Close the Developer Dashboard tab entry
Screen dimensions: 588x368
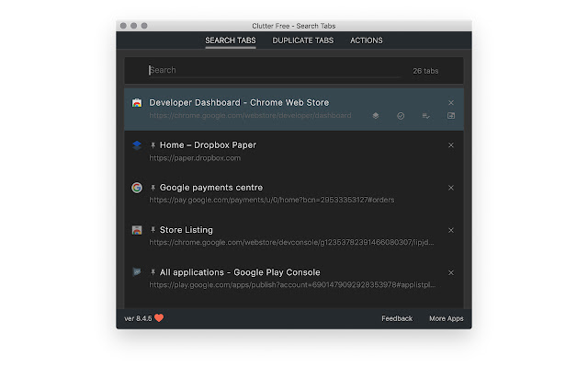451,102
